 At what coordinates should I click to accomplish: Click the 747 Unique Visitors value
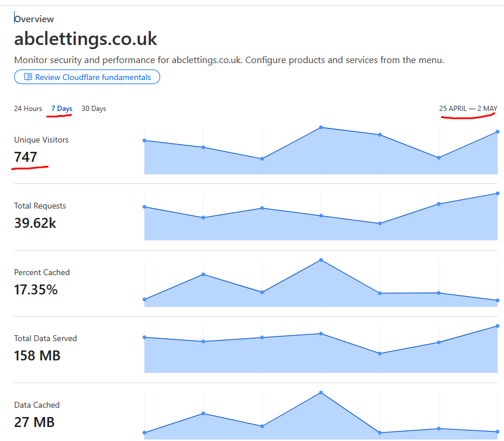(26, 157)
